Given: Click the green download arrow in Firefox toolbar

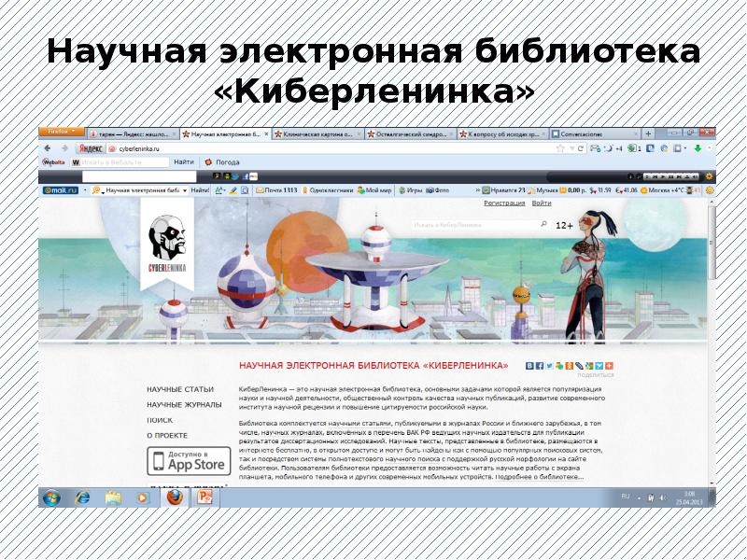Looking at the screenshot, I should coord(698,148).
